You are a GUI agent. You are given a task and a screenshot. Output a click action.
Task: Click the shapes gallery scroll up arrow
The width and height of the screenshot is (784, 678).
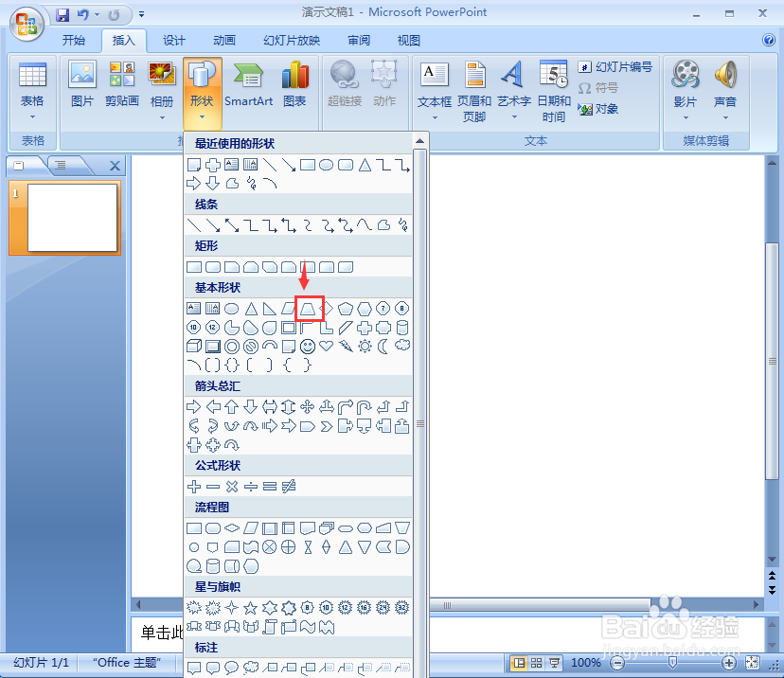point(420,141)
